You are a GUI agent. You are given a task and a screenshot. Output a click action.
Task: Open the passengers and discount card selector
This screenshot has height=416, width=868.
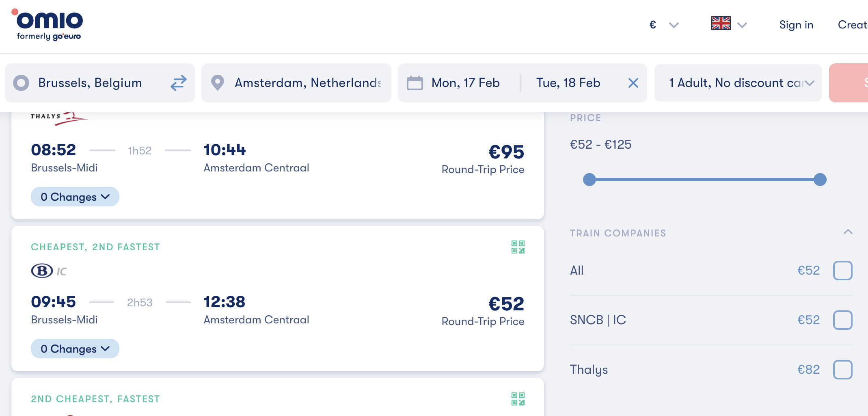coord(738,83)
